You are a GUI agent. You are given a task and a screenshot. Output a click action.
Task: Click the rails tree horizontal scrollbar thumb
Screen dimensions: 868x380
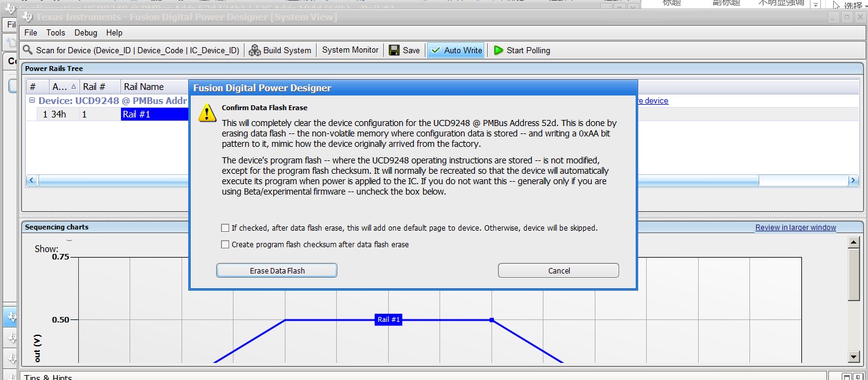click(x=399, y=181)
